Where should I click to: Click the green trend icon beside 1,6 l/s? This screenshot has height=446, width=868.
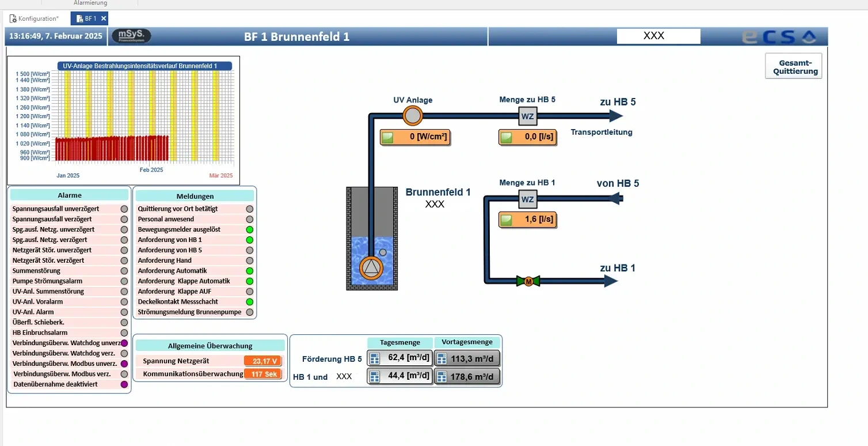click(x=507, y=220)
